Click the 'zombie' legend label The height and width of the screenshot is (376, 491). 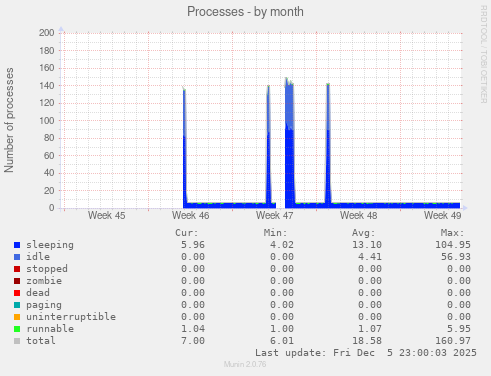(x=44, y=281)
